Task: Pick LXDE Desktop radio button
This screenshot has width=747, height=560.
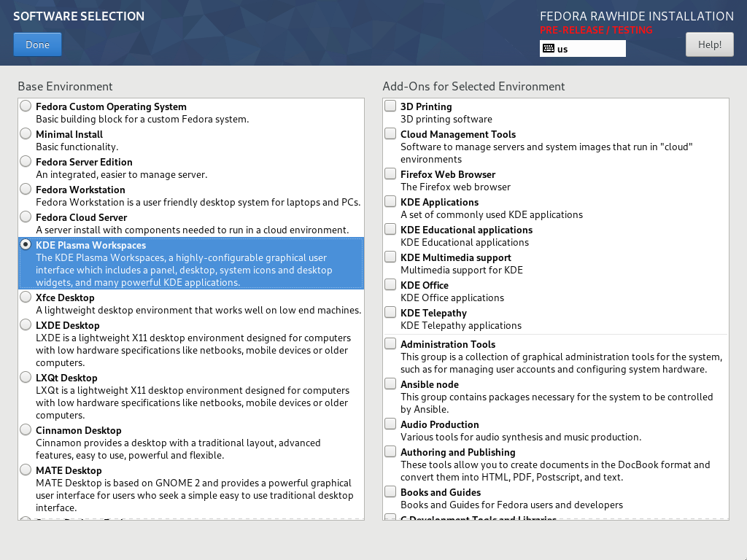Action: 26,324
